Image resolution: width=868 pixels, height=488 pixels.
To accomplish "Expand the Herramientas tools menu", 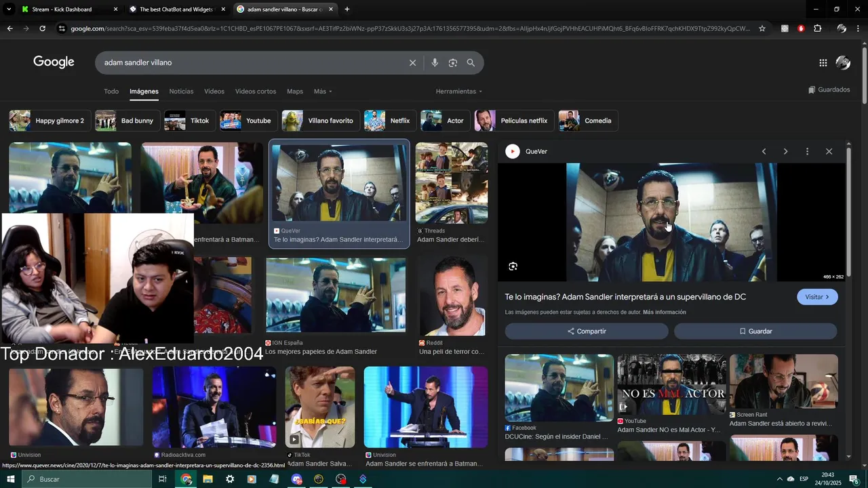I will pyautogui.click(x=459, y=91).
